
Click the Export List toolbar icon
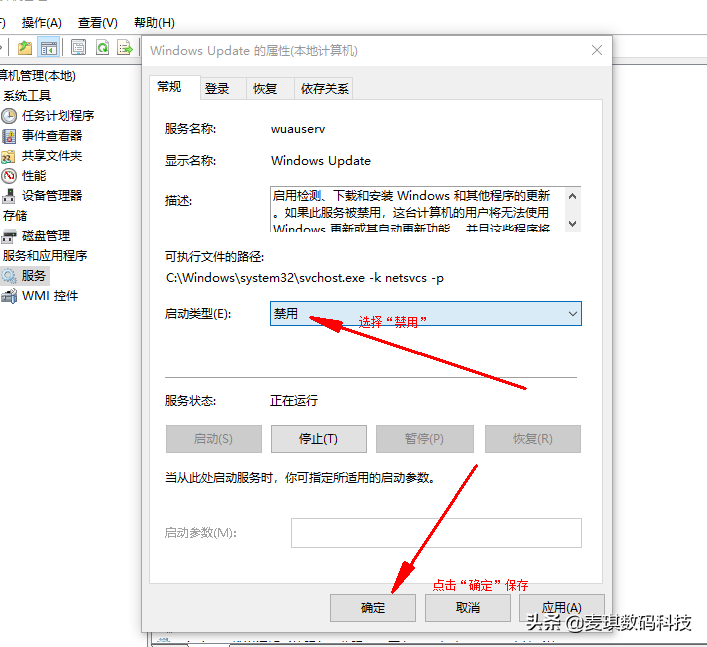[124, 47]
